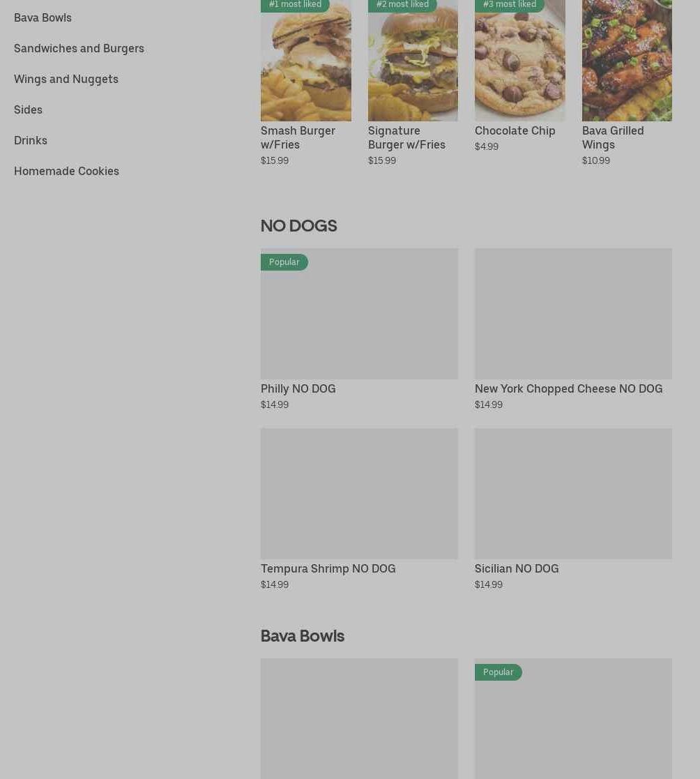Open the Drinks category
The width and height of the screenshot is (700, 779).
30,141
